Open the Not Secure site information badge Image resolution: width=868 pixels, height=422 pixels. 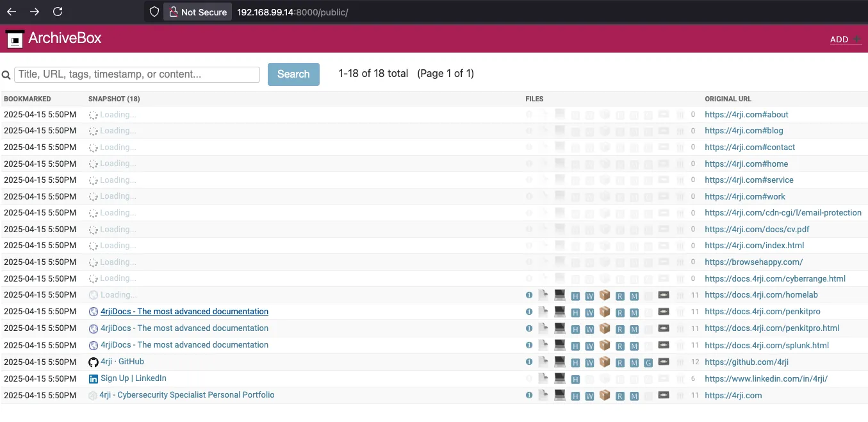(197, 12)
